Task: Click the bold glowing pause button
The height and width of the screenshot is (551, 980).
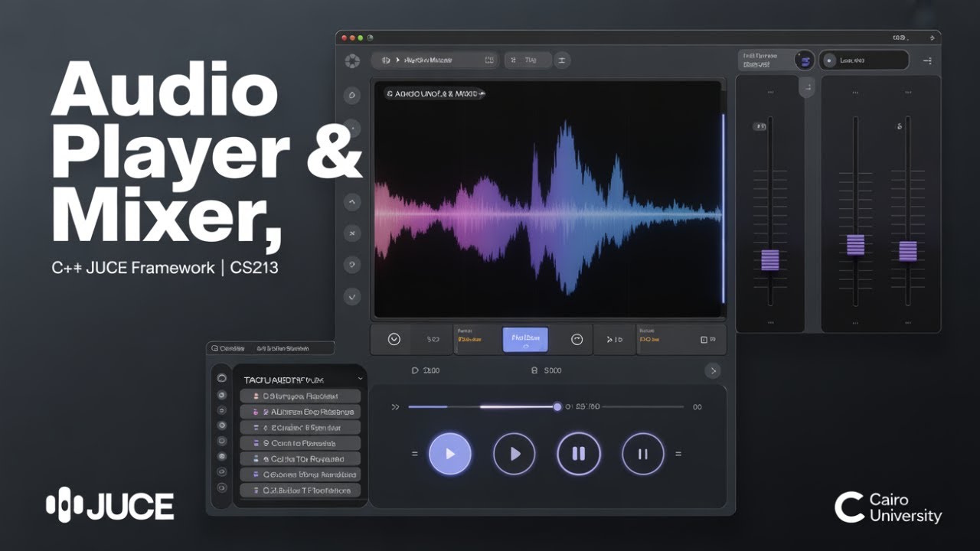Action: (x=579, y=454)
